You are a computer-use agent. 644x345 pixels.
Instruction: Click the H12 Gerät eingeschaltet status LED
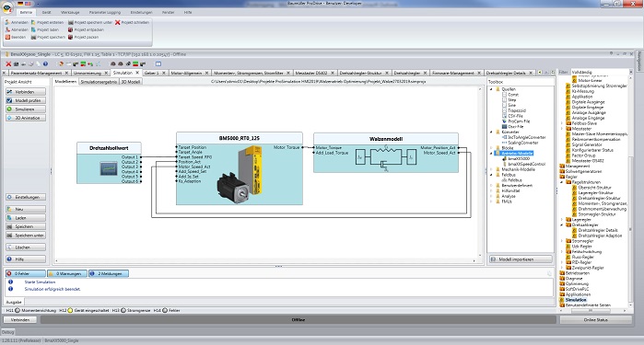coord(70,311)
